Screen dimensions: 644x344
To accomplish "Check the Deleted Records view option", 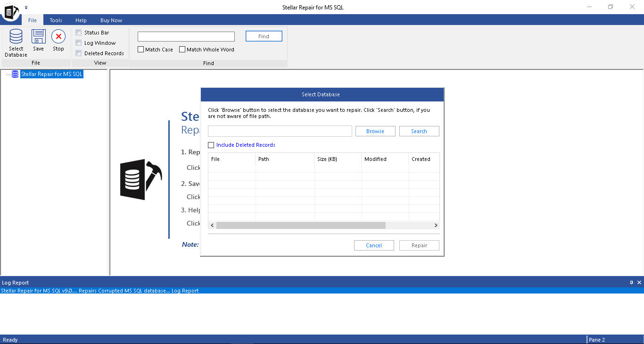I will pos(79,53).
